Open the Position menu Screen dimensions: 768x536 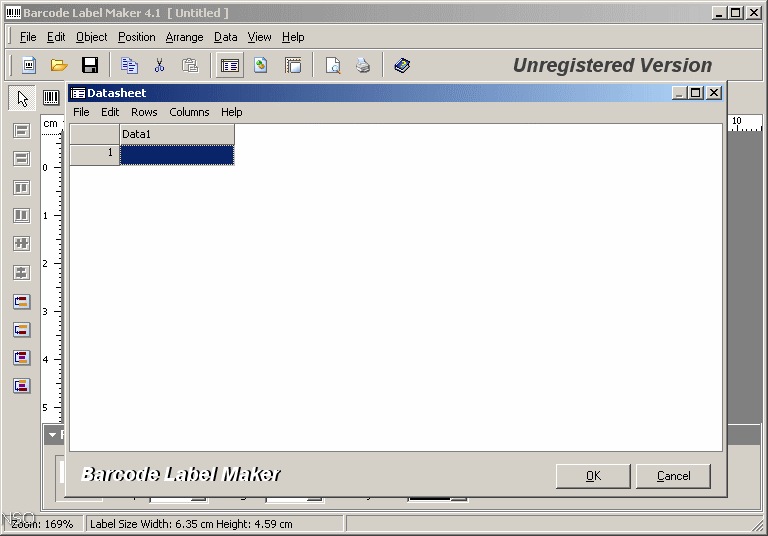click(137, 37)
